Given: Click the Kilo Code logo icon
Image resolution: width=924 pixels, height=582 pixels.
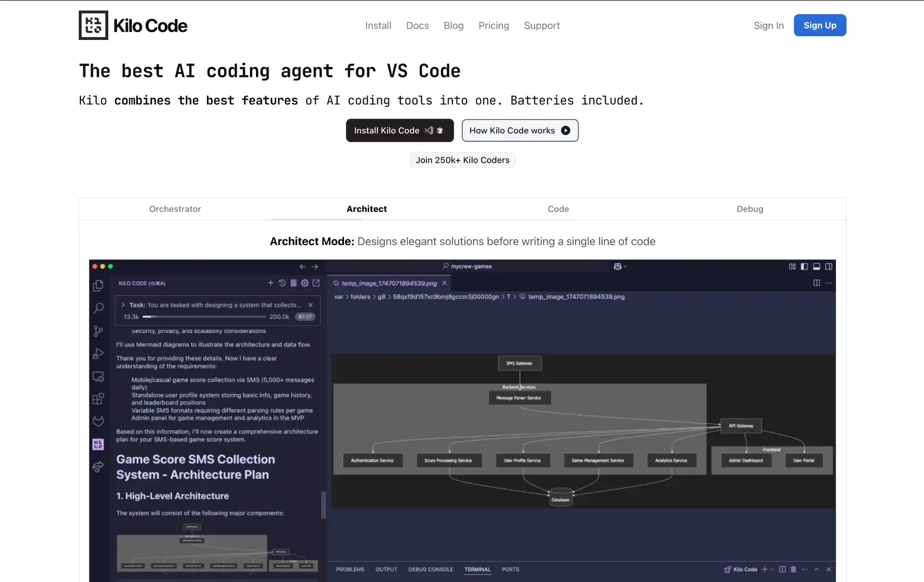Looking at the screenshot, I should (x=93, y=25).
